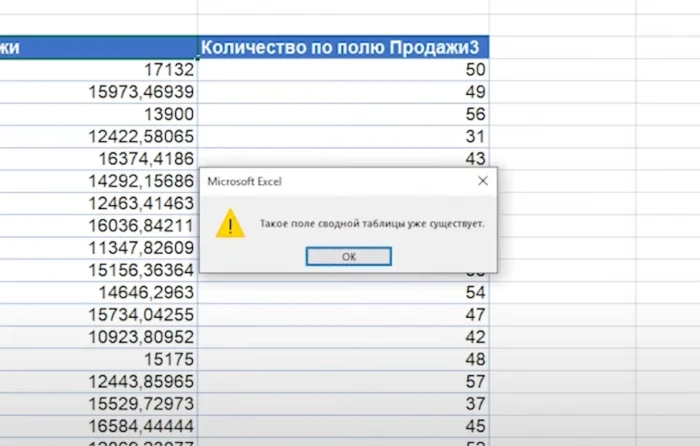Click the yellow warning triangle icon
The image size is (700, 446).
pyautogui.click(x=231, y=223)
